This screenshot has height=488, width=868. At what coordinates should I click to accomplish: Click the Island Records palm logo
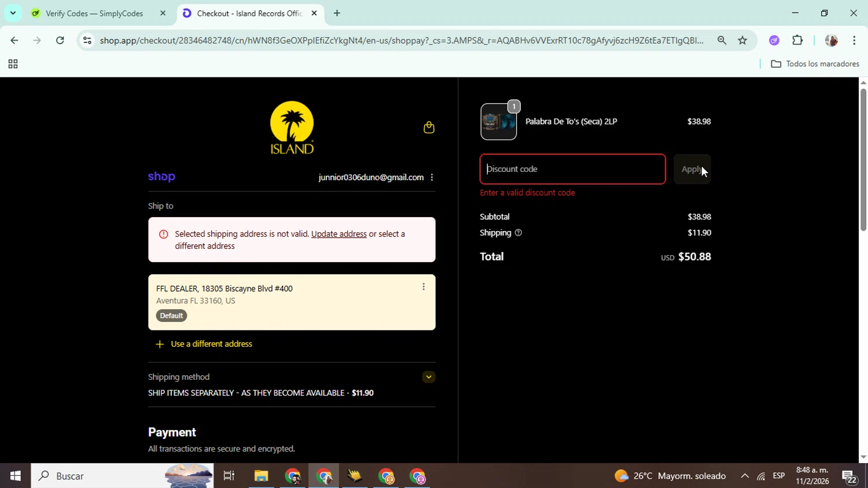tap(292, 127)
